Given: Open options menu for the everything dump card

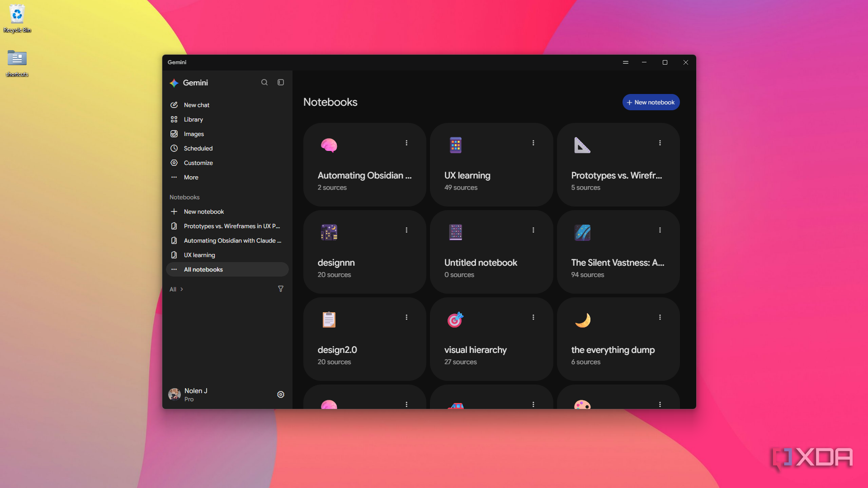Looking at the screenshot, I should (x=660, y=317).
